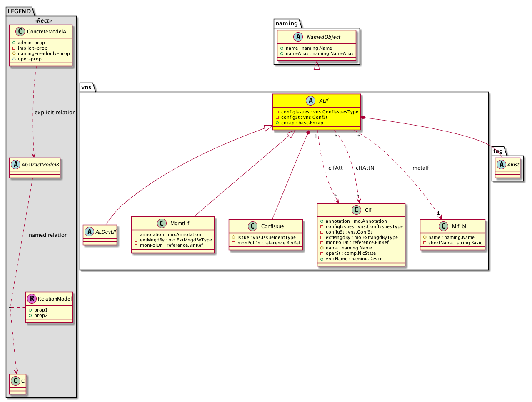Click the AInst abstract icon
The height and width of the screenshot is (402, 532).
(501, 164)
